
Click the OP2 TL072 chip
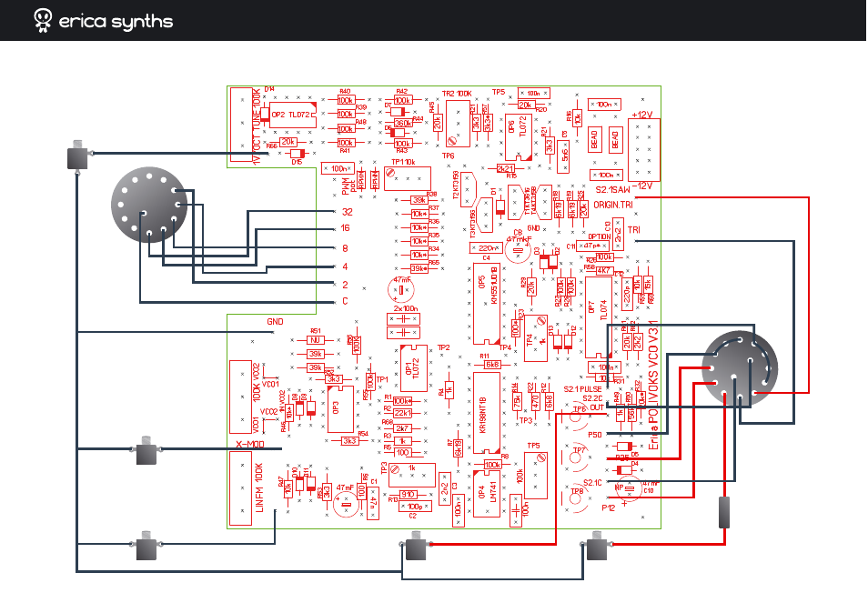293,116
